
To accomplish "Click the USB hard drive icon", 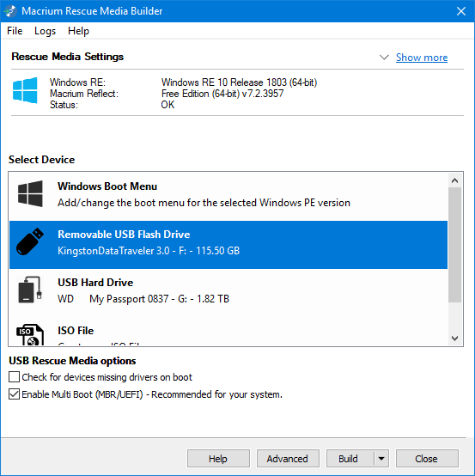I will click(x=30, y=290).
